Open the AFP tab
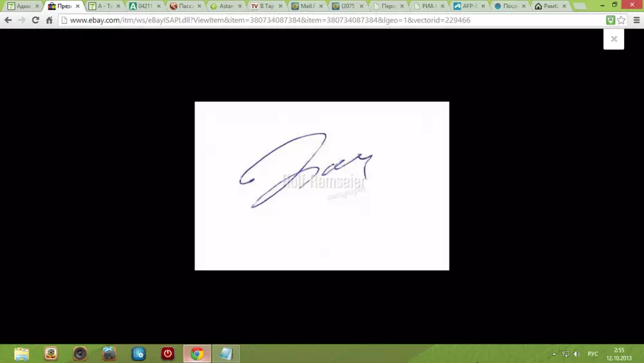Screen dimensions: 644x363 [x=466, y=6]
